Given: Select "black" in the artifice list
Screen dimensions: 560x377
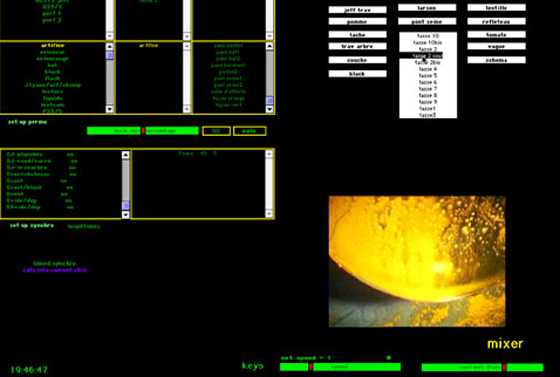Looking at the screenshot, I should [52, 72].
